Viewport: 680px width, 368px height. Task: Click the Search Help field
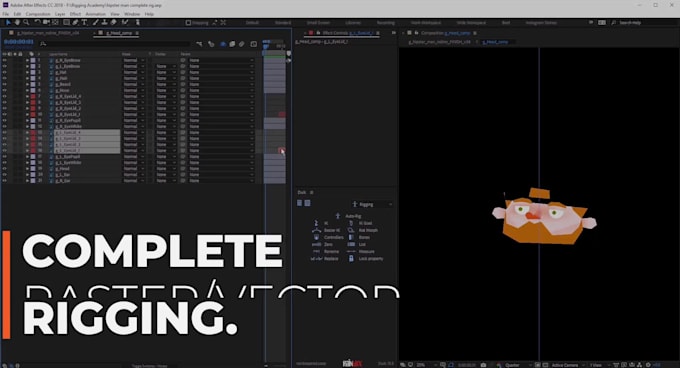click(630, 23)
